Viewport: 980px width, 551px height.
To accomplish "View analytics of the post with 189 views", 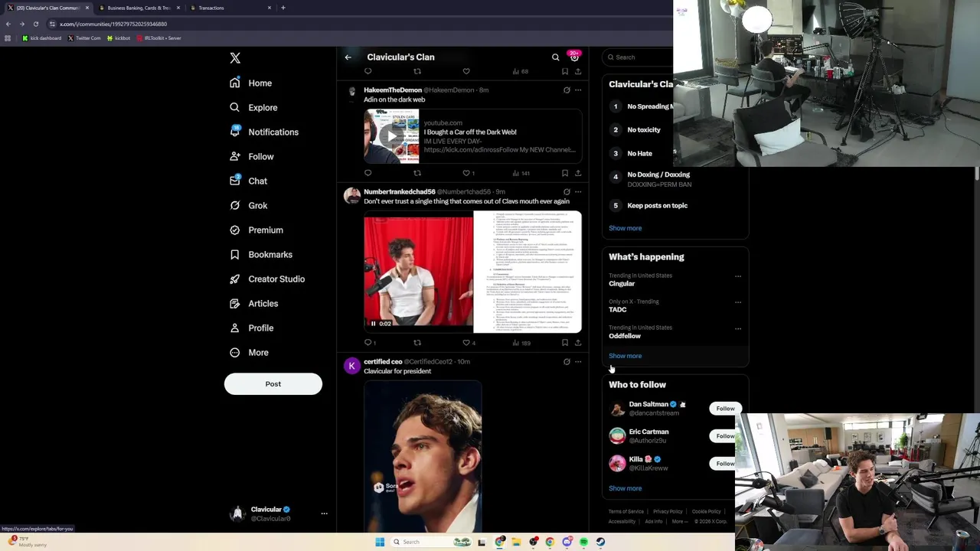I will [x=521, y=343].
